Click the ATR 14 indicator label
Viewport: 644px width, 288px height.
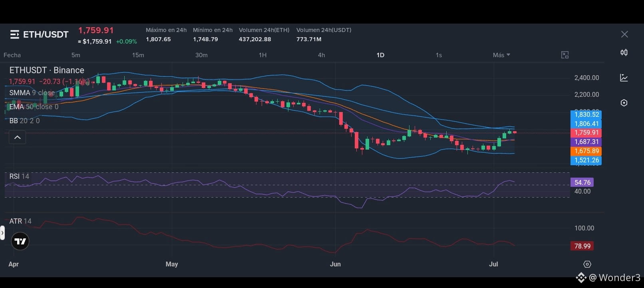[20, 221]
